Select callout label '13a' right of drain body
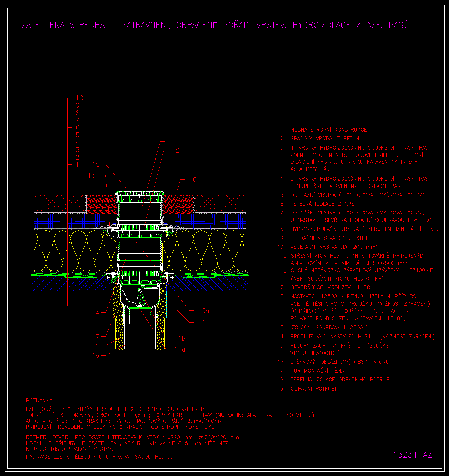Screen dimensions: 449x476 204,311
